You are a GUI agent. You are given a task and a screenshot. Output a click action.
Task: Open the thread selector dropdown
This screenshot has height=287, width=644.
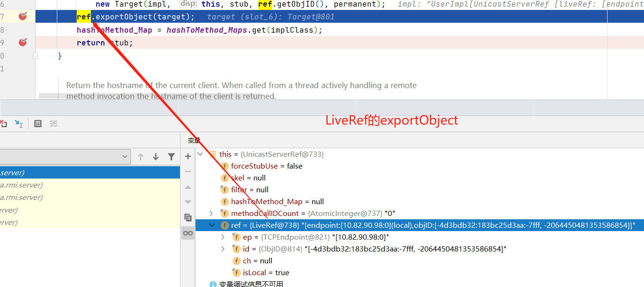(125, 157)
